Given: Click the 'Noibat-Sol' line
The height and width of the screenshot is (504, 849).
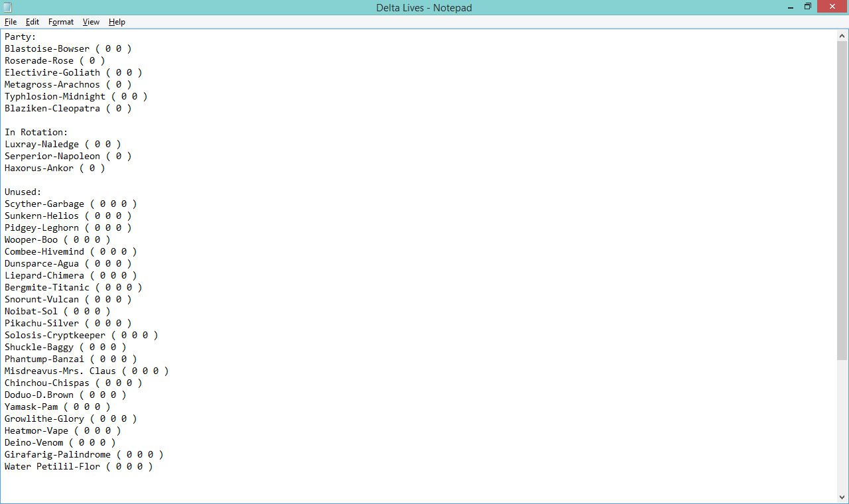Looking at the screenshot, I should coord(58,312).
